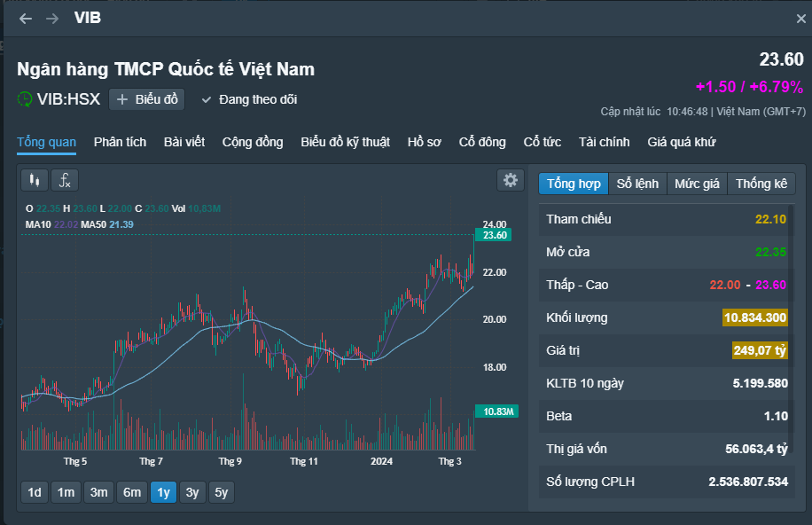The image size is (812, 525).
Task: Set chart range to 1d
Action: 35,492
